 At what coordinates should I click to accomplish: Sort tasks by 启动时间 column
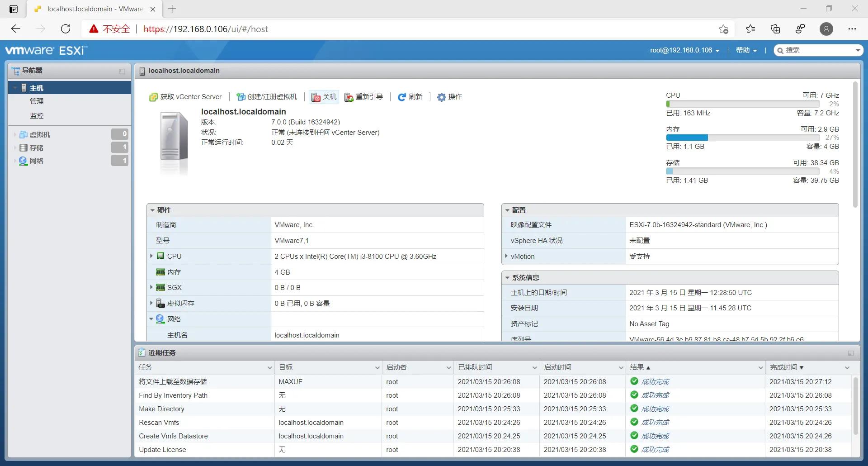tap(582, 367)
